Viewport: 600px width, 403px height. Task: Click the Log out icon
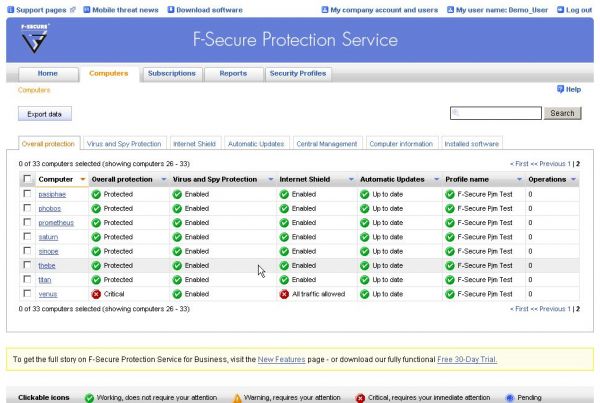(x=560, y=10)
